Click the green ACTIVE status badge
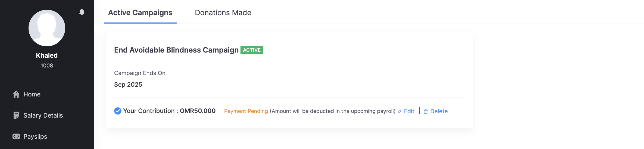The image size is (644, 149). 252,50
